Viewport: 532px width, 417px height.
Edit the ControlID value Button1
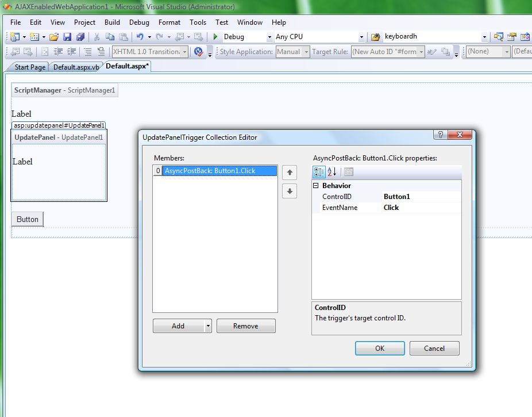pos(421,197)
